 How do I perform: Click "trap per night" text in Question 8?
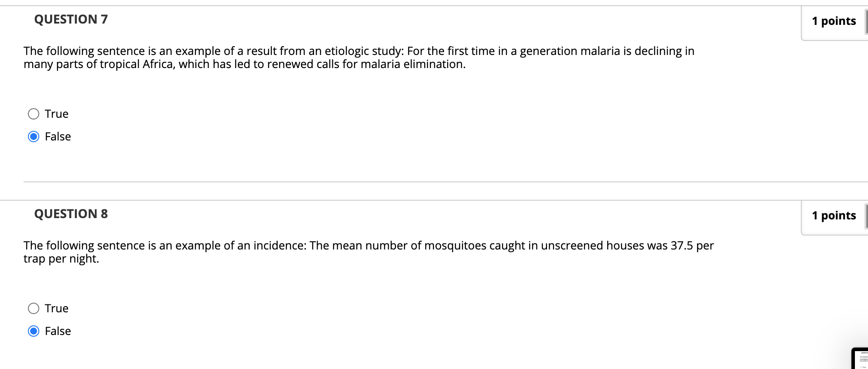(x=61, y=259)
